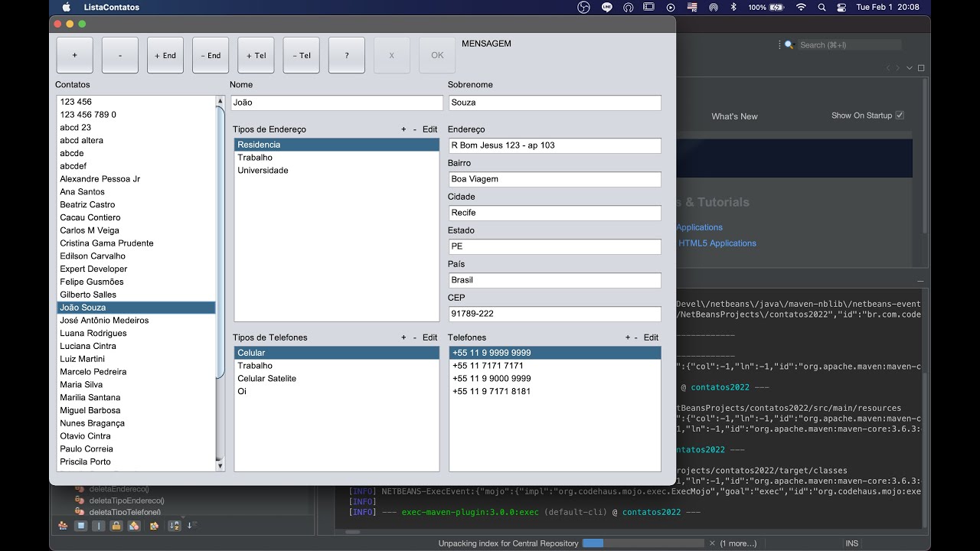Click the NetBeans sort by source icon
Image resolution: width=980 pixels, height=551 pixels.
(x=192, y=525)
